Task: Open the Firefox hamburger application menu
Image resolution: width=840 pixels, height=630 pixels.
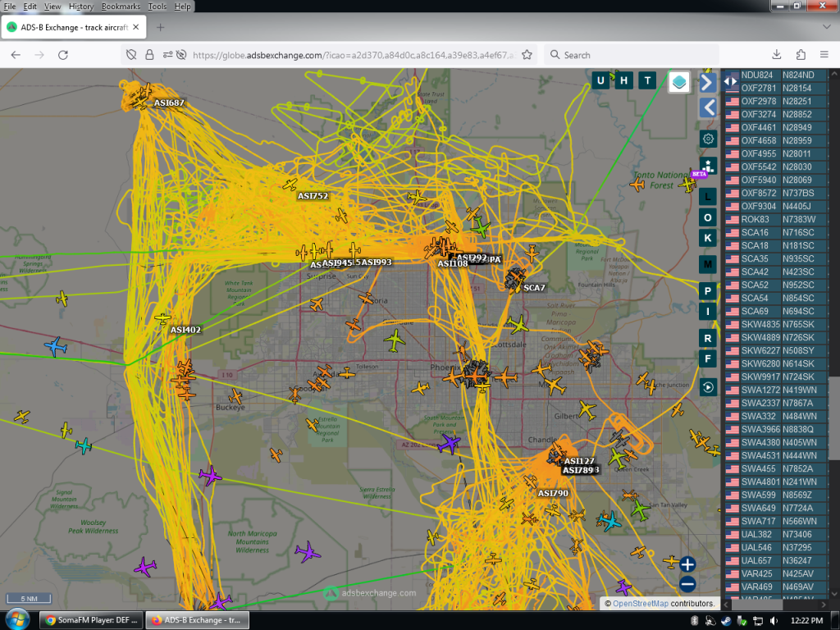Action: click(x=824, y=55)
